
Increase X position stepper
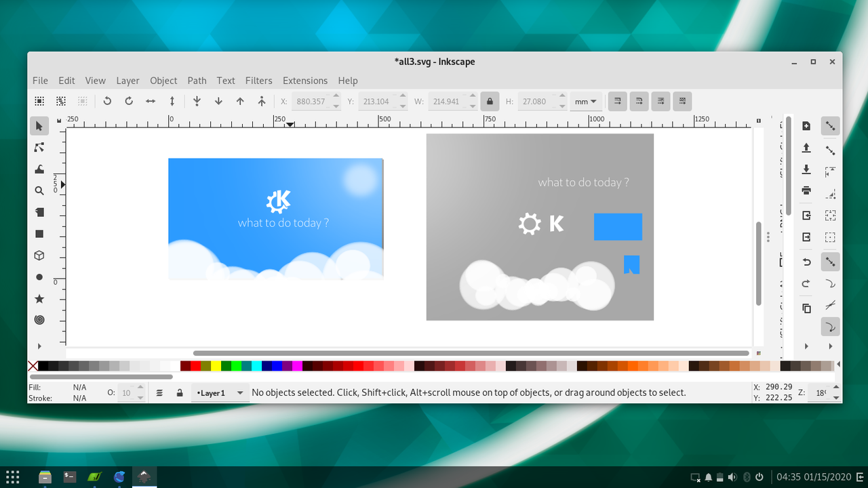click(x=336, y=97)
